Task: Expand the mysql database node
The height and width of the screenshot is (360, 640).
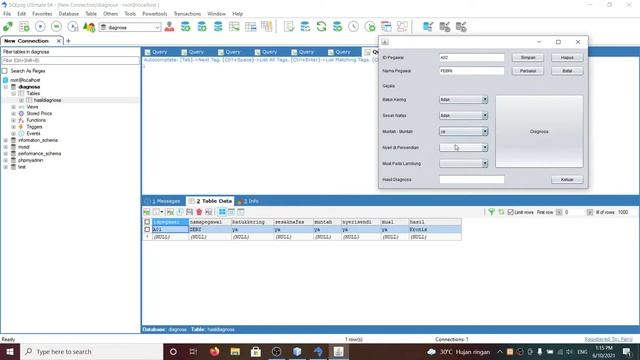Action: 6,147
